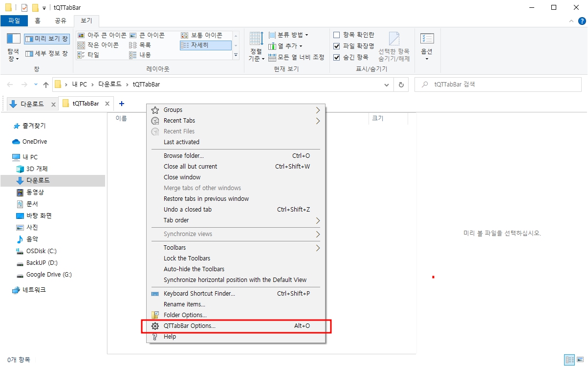The width and height of the screenshot is (588, 366).
Task: Expand the layout gallery more arrow
Action: coord(236,55)
